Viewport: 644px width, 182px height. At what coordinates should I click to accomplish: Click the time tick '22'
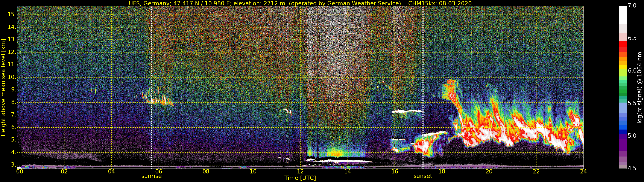click(x=536, y=172)
